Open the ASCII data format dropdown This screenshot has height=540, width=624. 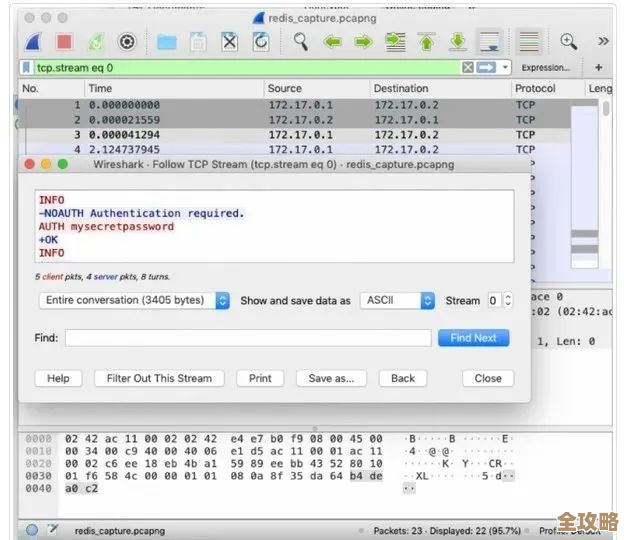(x=398, y=300)
